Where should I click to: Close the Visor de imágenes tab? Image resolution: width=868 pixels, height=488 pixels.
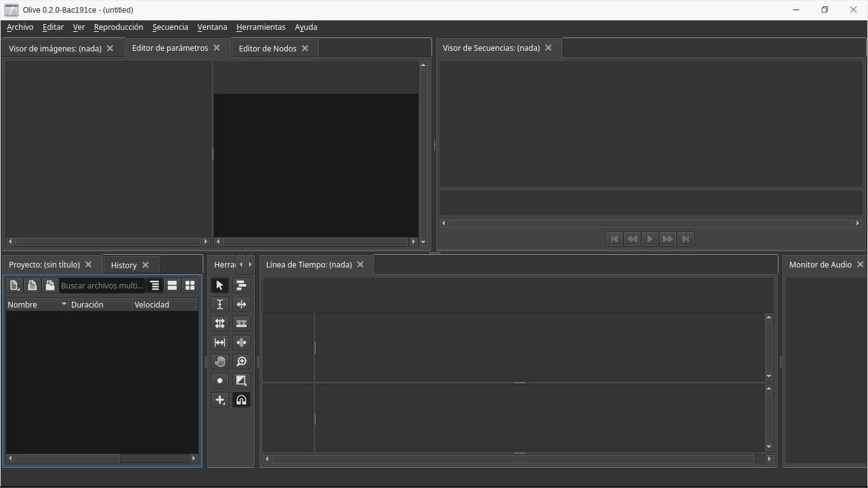pos(110,48)
